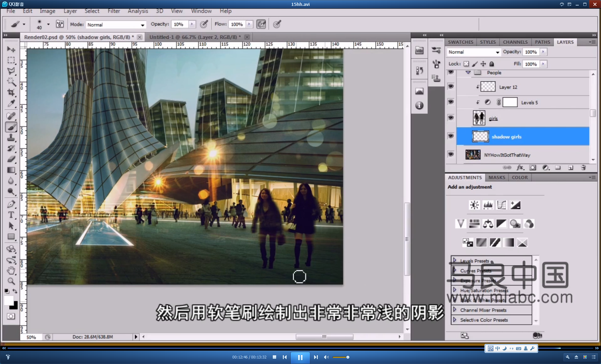Select the Healing Brush tool

point(11,116)
